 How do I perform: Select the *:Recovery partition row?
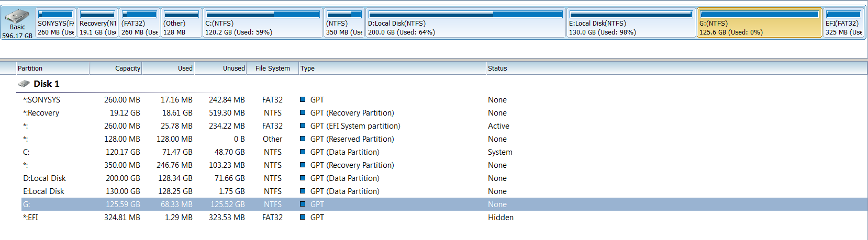(41, 113)
